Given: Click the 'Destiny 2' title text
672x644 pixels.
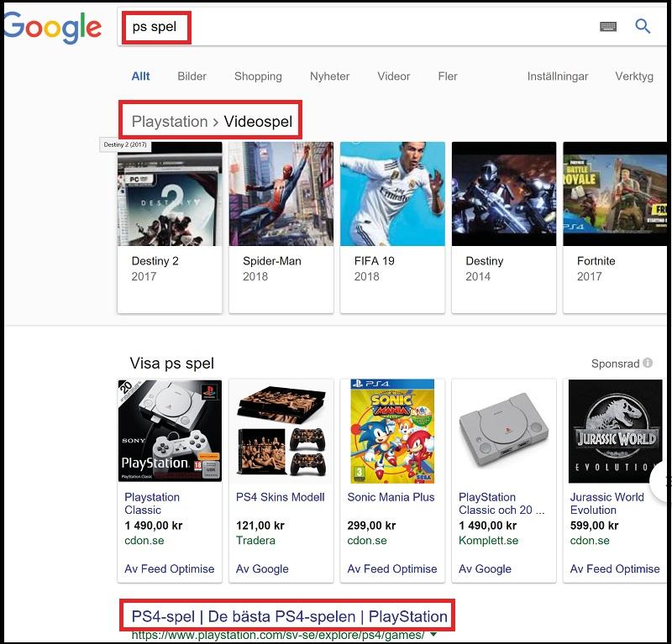Looking at the screenshot, I should 155,261.
